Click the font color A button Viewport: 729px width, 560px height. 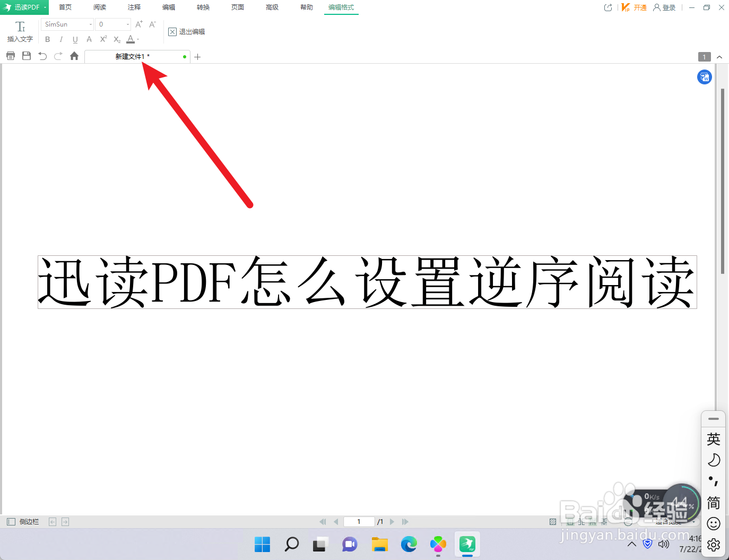(x=131, y=39)
